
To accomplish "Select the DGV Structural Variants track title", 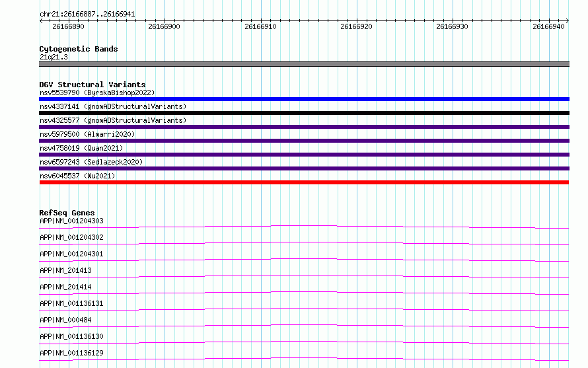I will pos(92,85).
